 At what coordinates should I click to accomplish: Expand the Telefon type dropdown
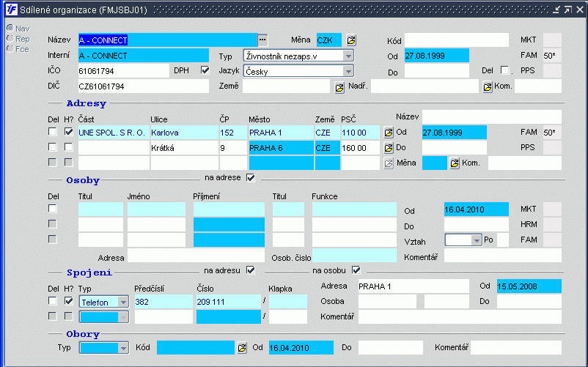click(122, 302)
